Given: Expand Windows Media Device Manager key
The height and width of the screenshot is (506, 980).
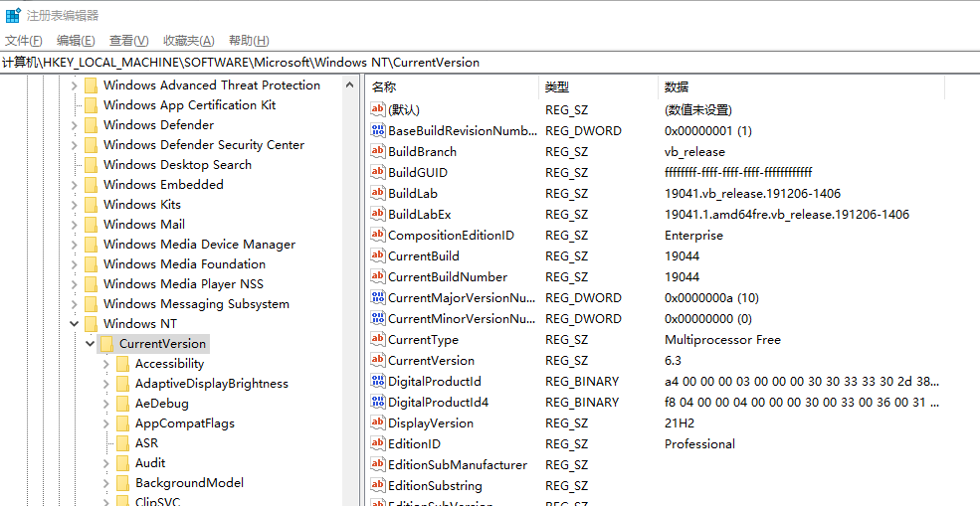Looking at the screenshot, I should click(75, 245).
